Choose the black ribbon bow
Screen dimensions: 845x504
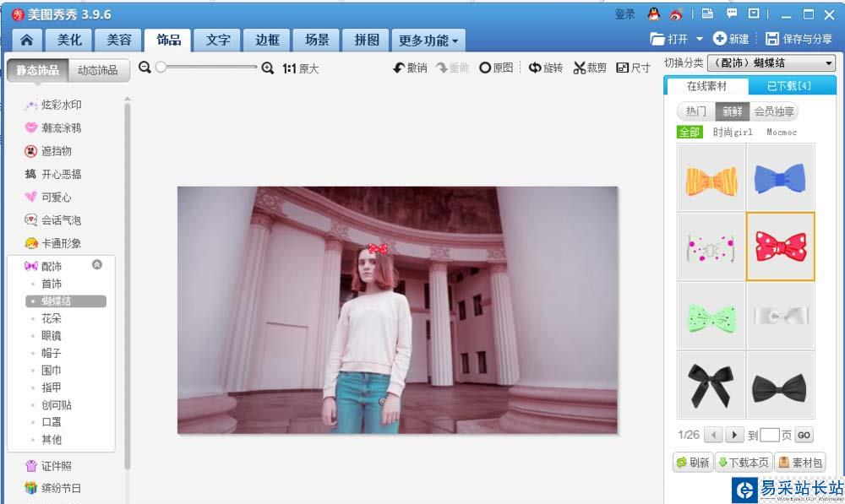tap(711, 385)
